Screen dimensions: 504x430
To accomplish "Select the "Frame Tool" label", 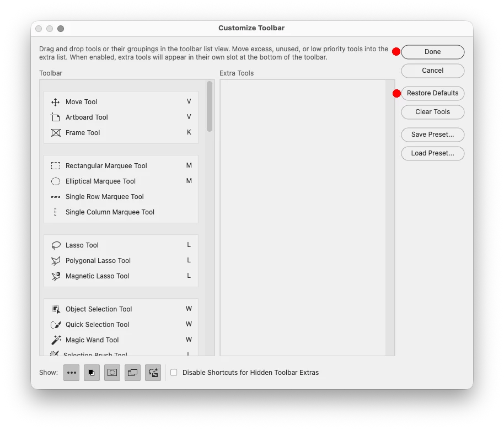I will pyautogui.click(x=83, y=133).
